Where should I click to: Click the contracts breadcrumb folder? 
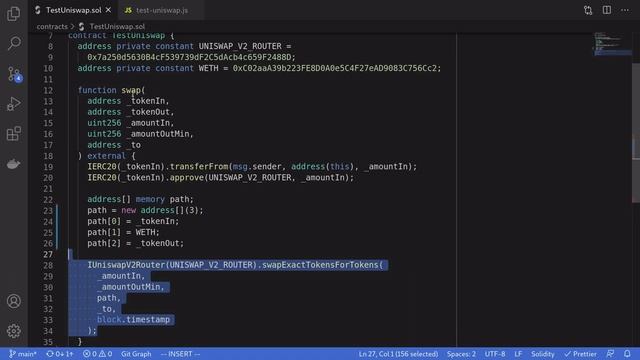52,27
